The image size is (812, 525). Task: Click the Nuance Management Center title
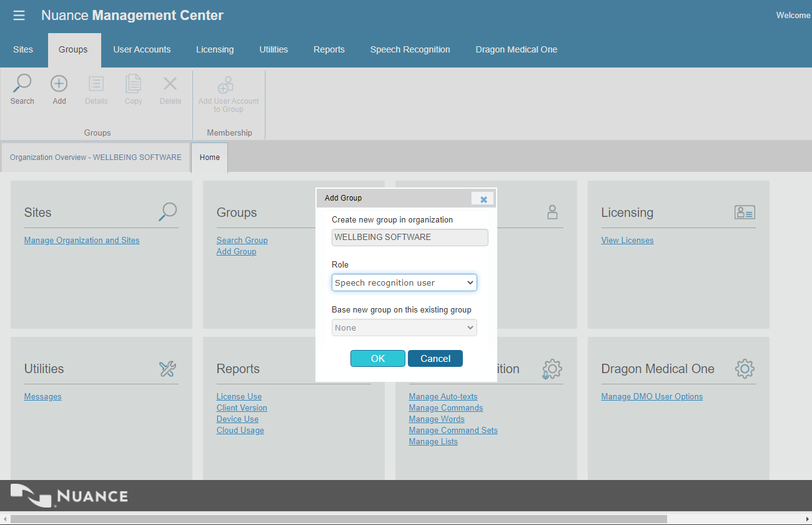(x=132, y=16)
